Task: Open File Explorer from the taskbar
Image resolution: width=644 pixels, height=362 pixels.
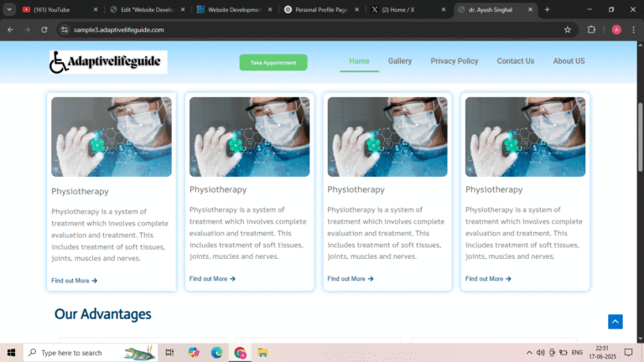Action: tap(262, 353)
